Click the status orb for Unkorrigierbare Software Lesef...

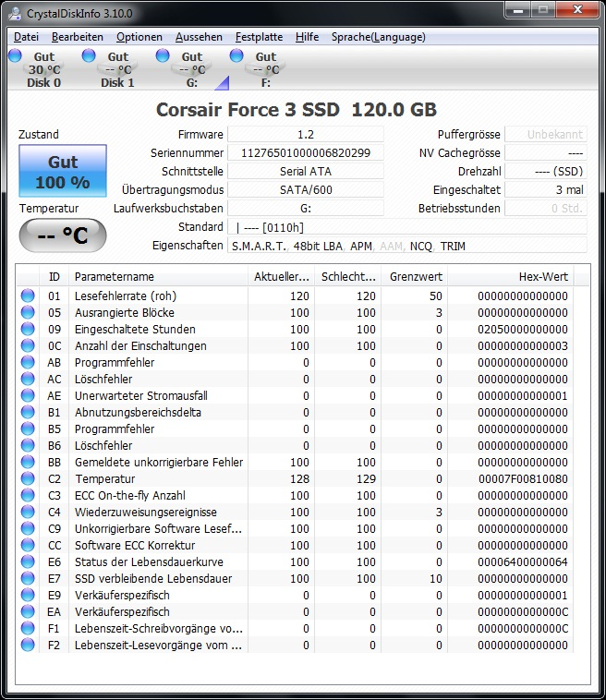tap(28, 528)
